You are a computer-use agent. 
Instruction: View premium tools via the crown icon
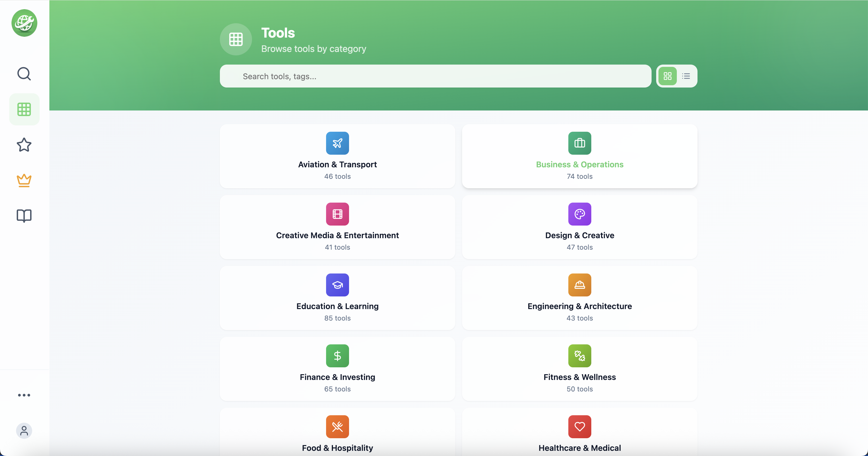click(x=24, y=181)
